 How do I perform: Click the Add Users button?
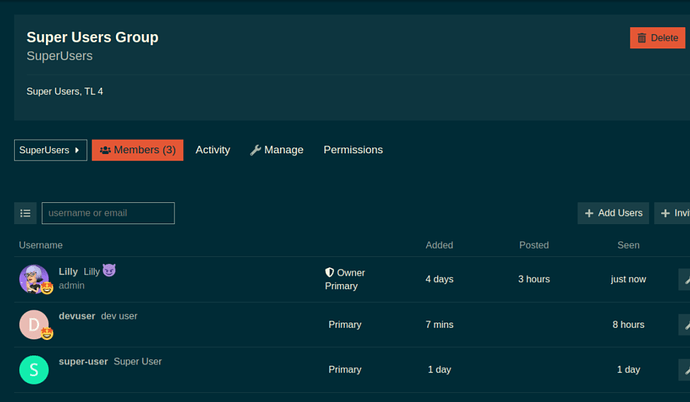(613, 213)
